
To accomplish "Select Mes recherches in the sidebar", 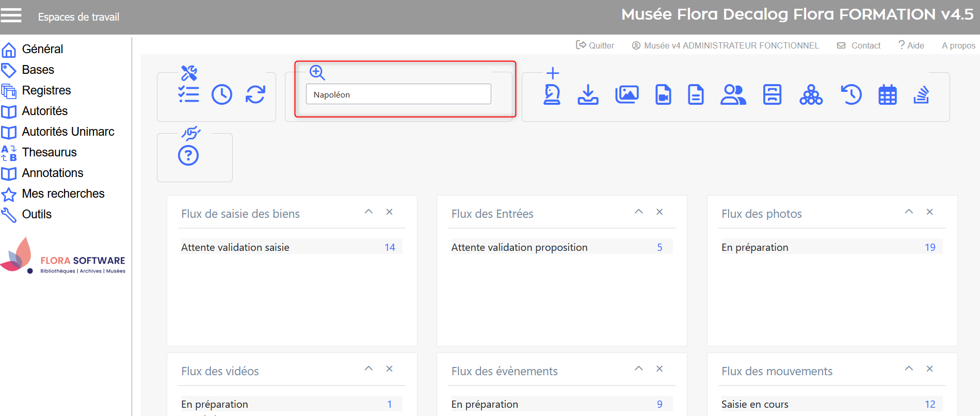I will pos(63,194).
